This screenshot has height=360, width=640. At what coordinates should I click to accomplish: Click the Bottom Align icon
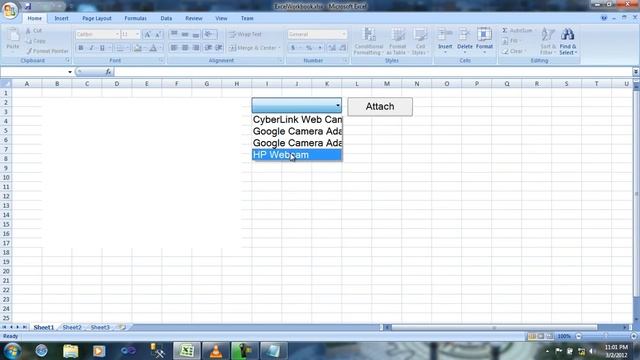(x=196, y=34)
